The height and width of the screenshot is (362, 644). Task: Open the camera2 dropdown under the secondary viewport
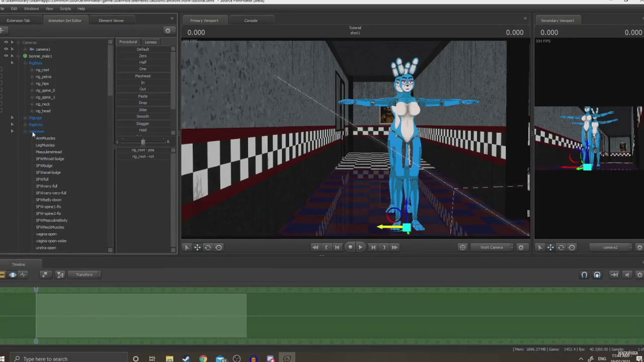click(x=610, y=247)
